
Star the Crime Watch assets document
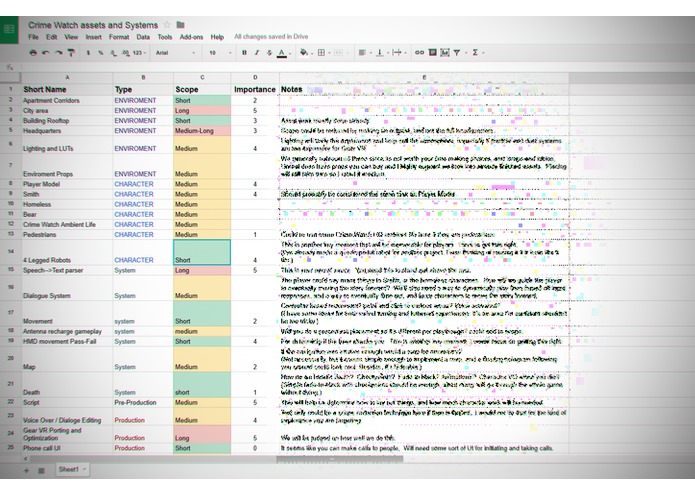(x=167, y=25)
